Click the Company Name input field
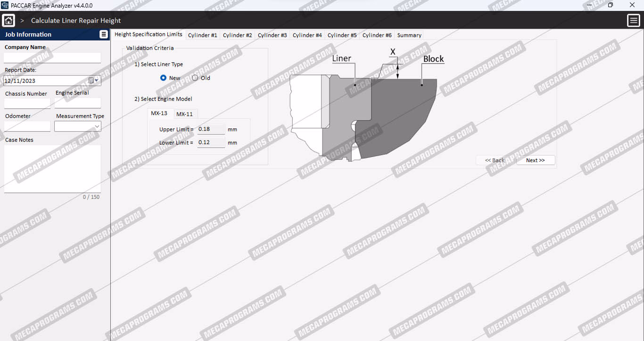 coord(52,58)
